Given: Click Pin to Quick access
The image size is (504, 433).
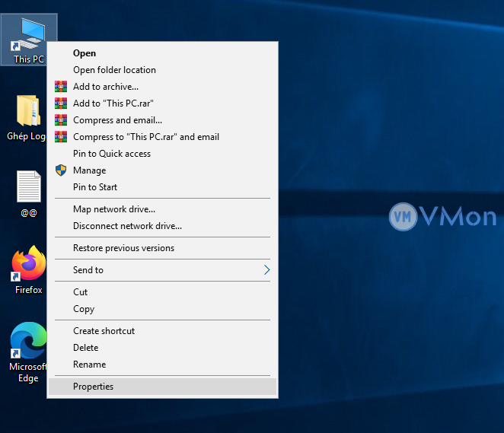Looking at the screenshot, I should point(112,154).
